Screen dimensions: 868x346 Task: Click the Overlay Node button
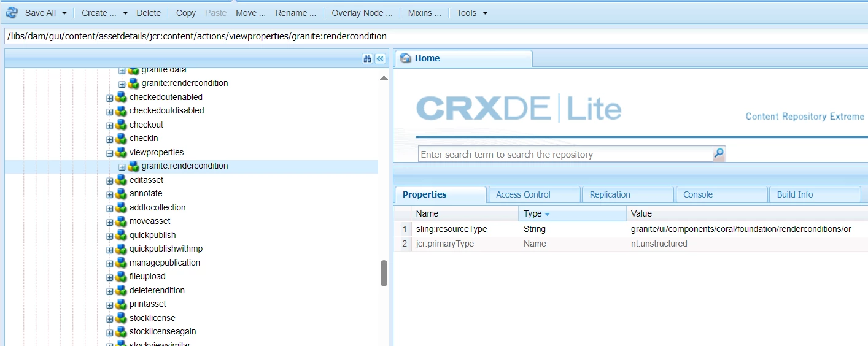click(x=362, y=13)
